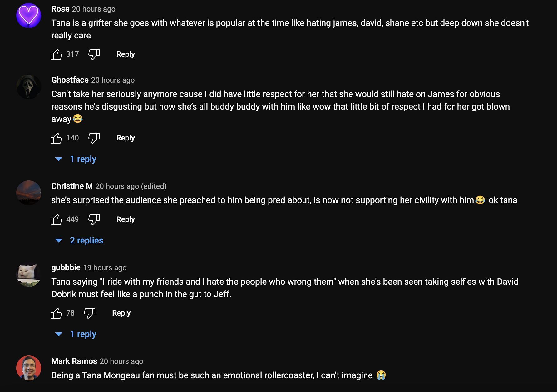Reply to Ghostface's comment
The width and height of the screenshot is (557, 392).
pos(126,138)
